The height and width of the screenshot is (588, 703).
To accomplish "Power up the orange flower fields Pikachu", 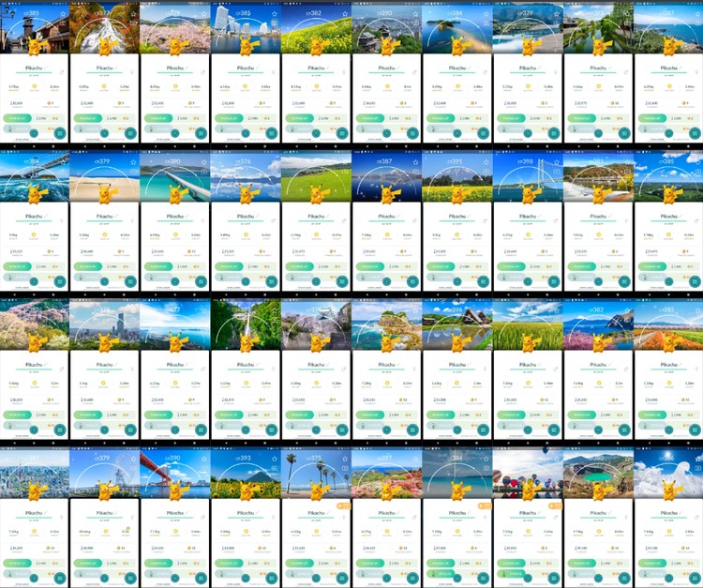I will coord(652,415).
